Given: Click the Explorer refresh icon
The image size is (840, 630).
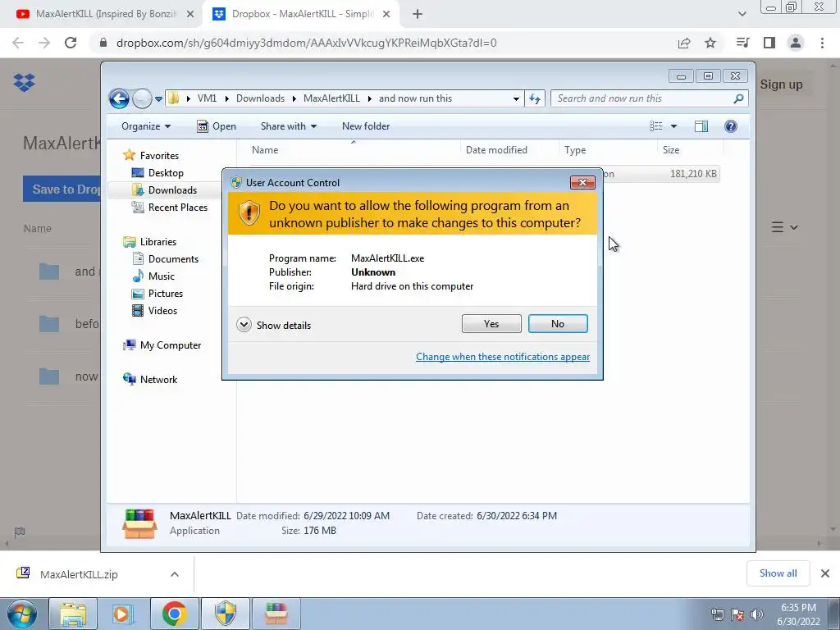Looking at the screenshot, I should (x=535, y=98).
